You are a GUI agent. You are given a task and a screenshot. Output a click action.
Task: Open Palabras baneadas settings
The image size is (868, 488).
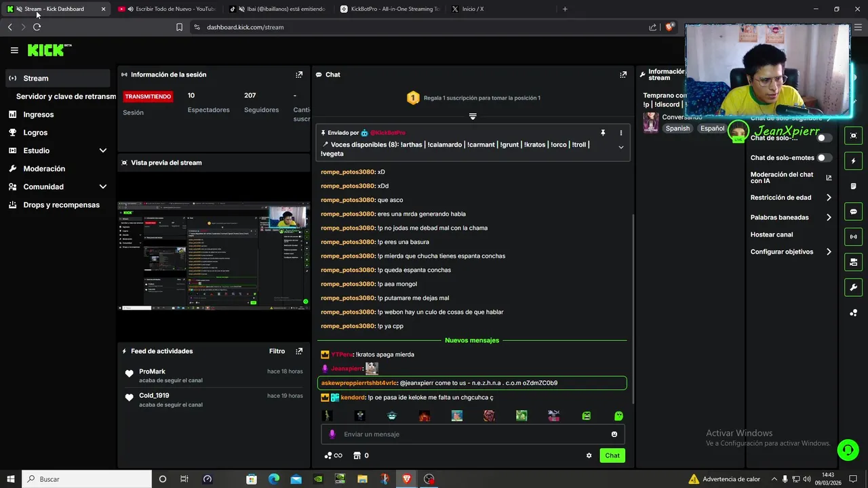click(791, 218)
